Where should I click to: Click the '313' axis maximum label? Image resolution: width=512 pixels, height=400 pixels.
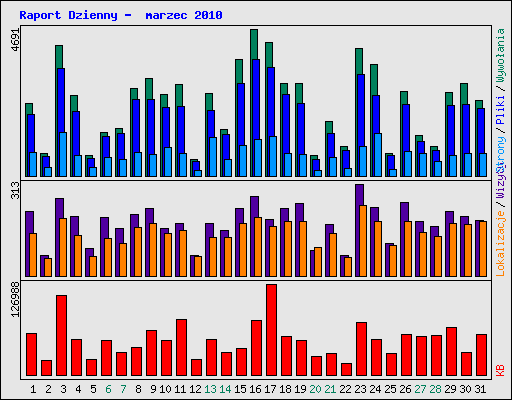[x=16, y=190]
